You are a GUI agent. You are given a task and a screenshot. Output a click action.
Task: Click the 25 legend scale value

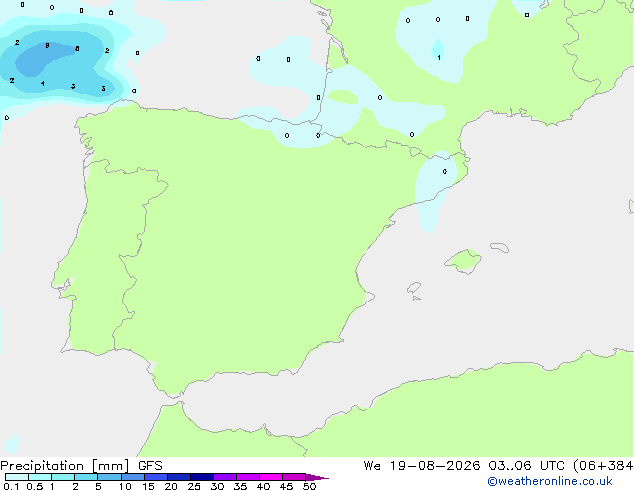point(194,486)
